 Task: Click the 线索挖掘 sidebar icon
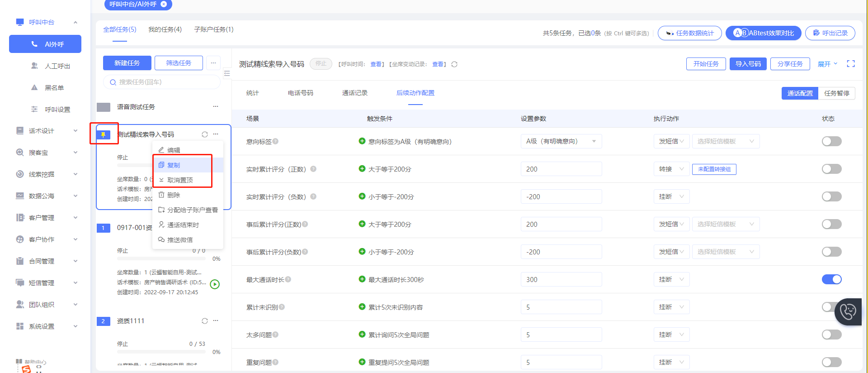pyautogui.click(x=20, y=174)
